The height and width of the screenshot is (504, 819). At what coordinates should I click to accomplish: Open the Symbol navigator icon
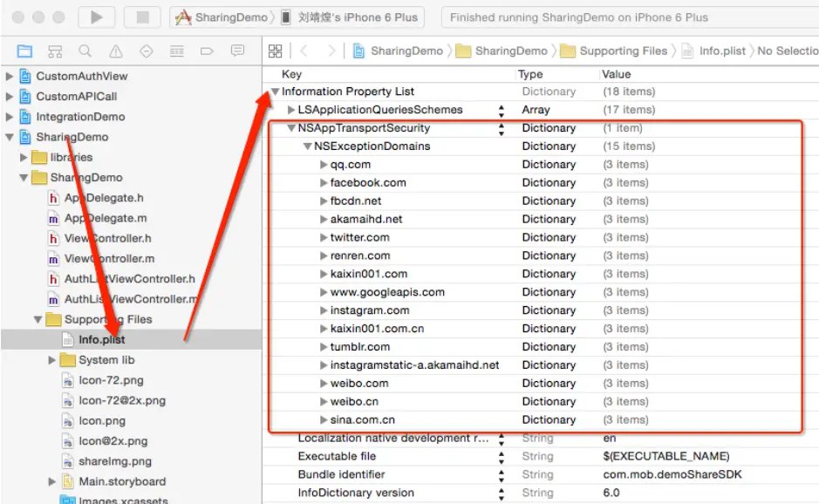click(55, 51)
